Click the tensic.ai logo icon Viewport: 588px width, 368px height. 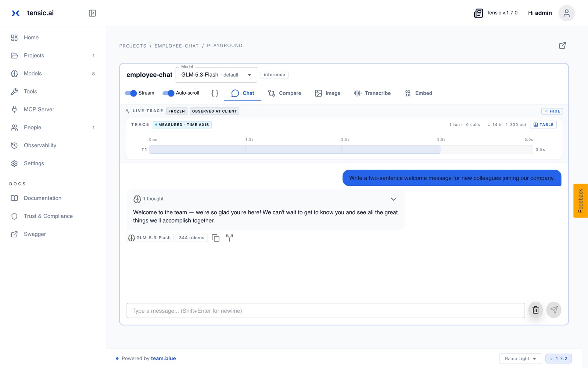pyautogui.click(x=15, y=13)
